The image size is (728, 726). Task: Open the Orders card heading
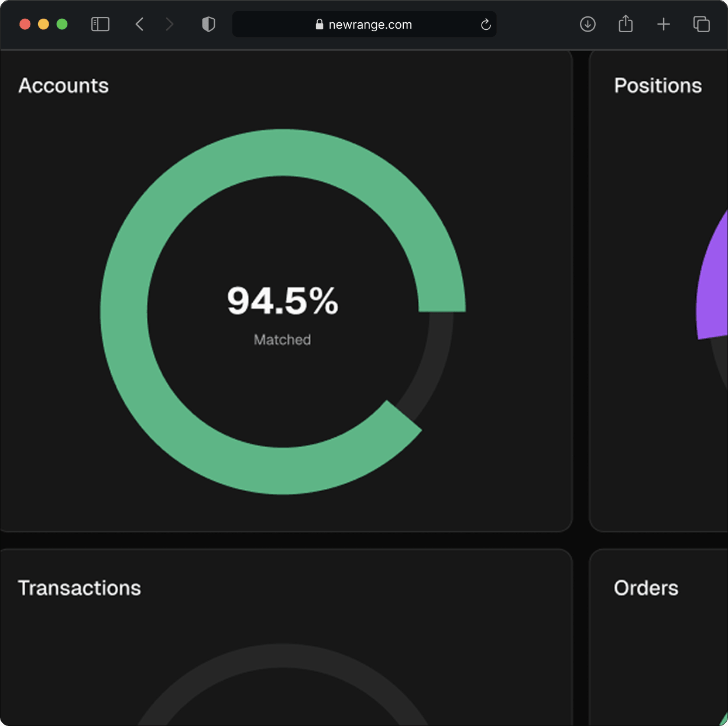[x=646, y=588]
